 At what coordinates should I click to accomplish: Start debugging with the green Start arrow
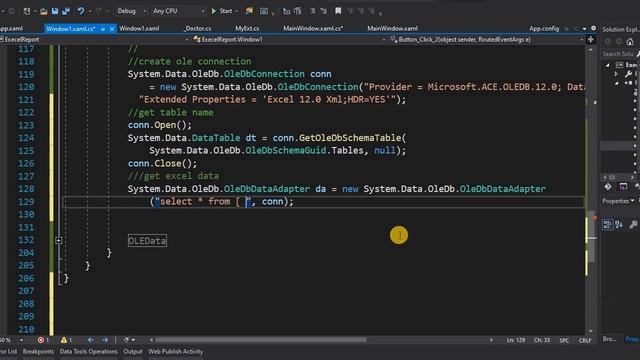point(213,11)
